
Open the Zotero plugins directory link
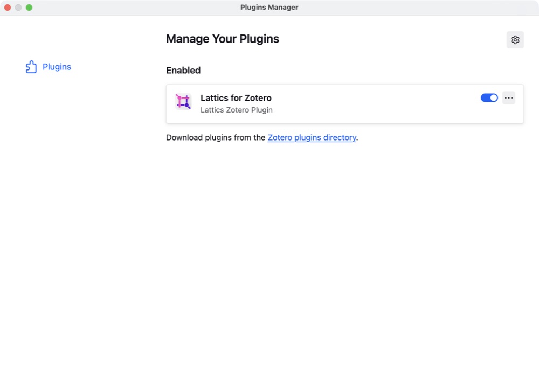312,137
